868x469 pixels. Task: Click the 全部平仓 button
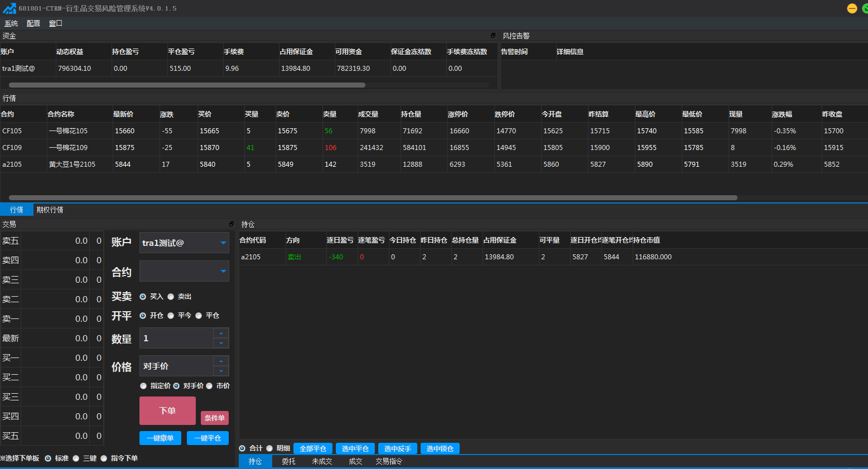click(313, 448)
